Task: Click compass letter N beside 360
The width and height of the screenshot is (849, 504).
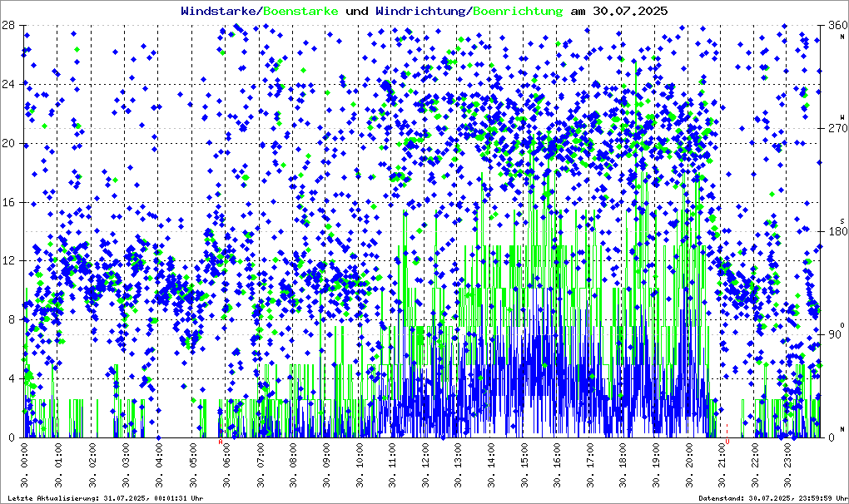Action: 842,37
